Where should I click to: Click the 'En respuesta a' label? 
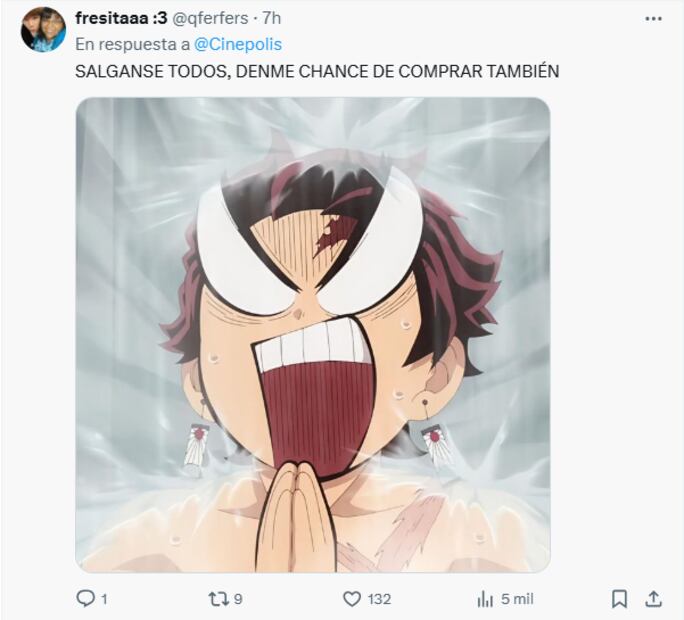[132, 44]
